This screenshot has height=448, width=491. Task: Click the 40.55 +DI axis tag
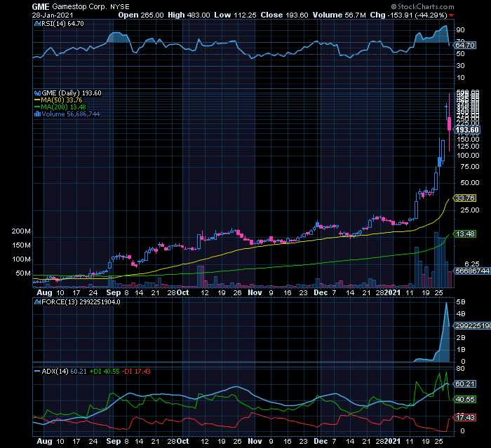465,400
